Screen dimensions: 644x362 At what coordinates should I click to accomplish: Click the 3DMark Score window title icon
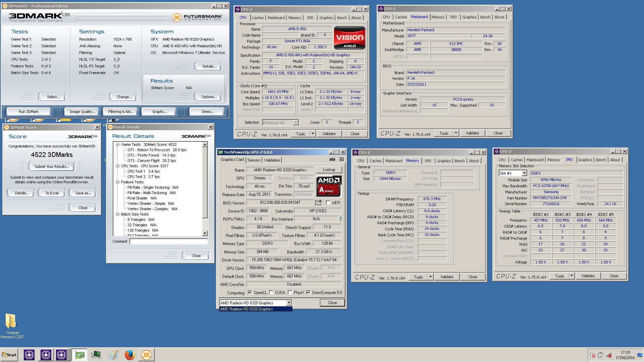click(6, 127)
